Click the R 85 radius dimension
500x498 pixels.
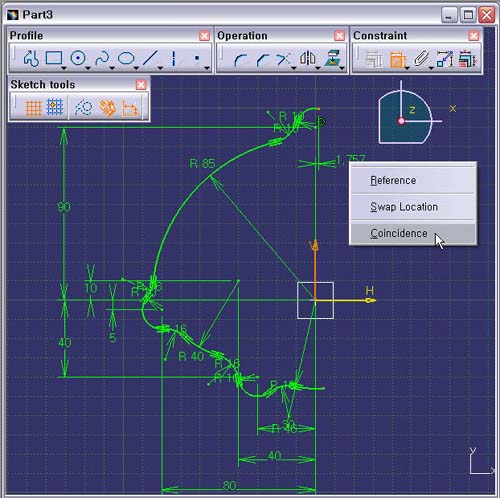coord(202,164)
